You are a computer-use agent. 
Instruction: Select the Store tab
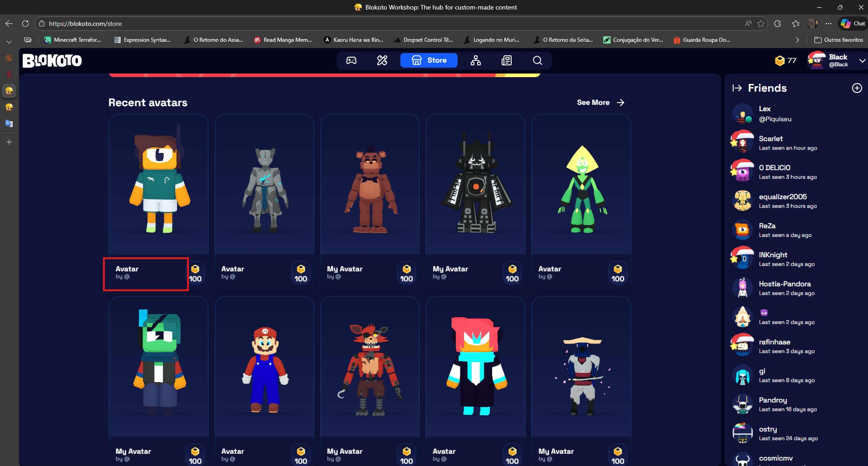tap(429, 60)
